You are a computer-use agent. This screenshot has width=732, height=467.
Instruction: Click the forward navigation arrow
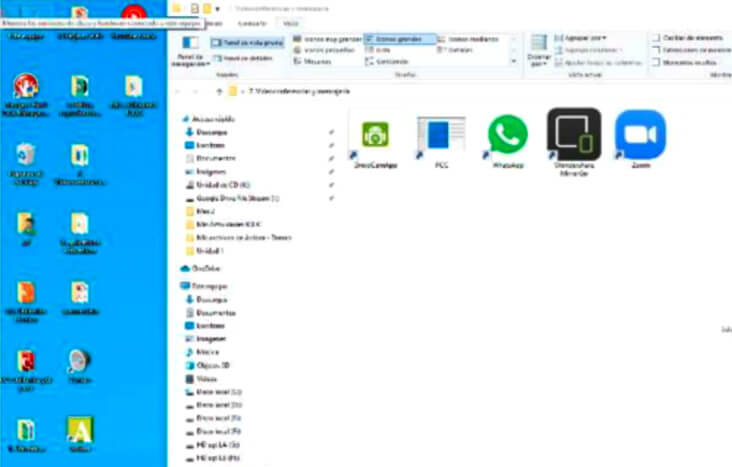pos(196,92)
